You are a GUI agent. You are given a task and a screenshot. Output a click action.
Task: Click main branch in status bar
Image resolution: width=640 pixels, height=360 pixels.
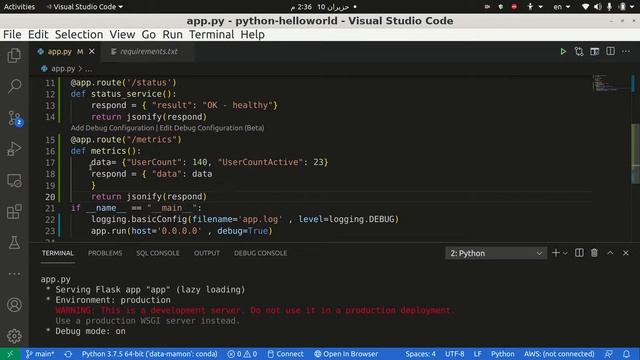coord(40,354)
